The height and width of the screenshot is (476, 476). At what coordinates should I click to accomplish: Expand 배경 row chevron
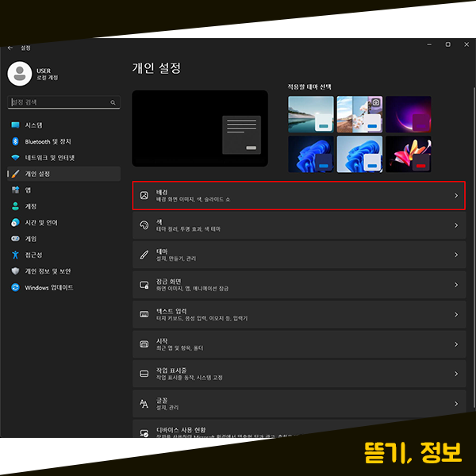coord(456,196)
